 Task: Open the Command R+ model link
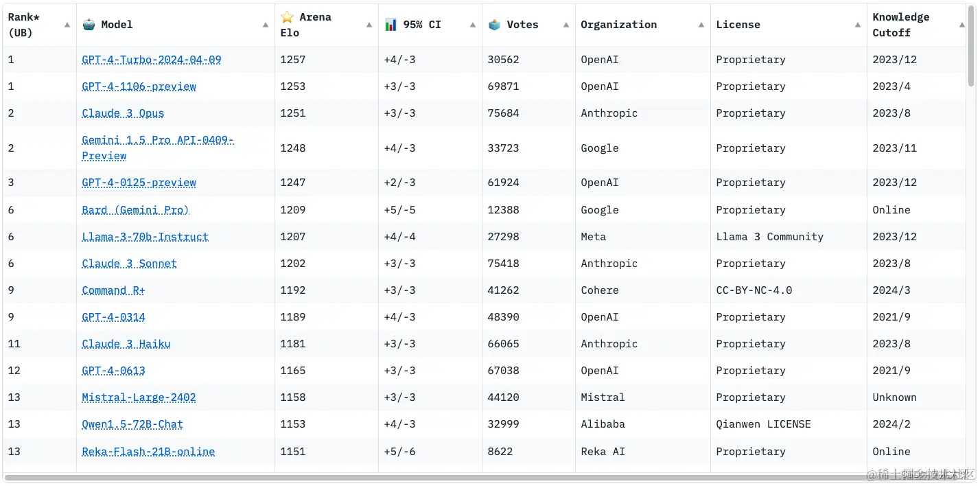(x=113, y=290)
